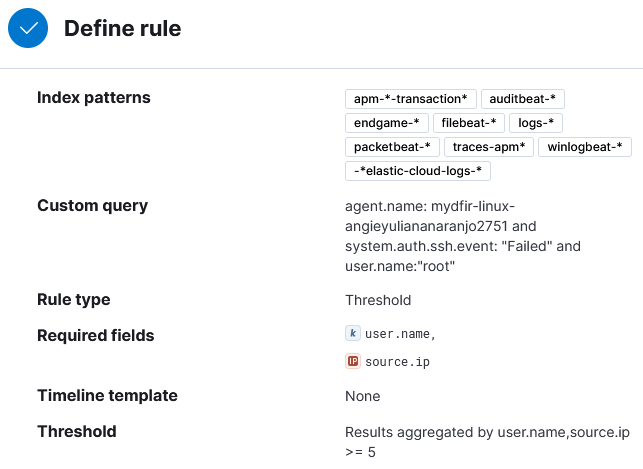Click the custom query text

click(463, 236)
